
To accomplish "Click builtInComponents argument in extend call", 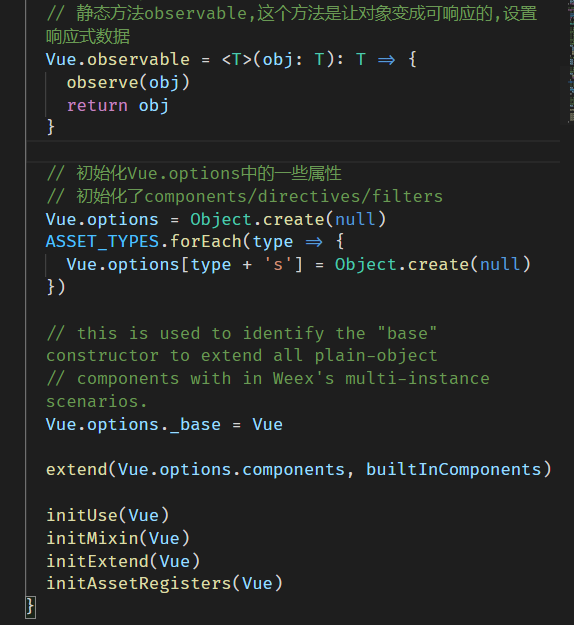I will (453, 470).
